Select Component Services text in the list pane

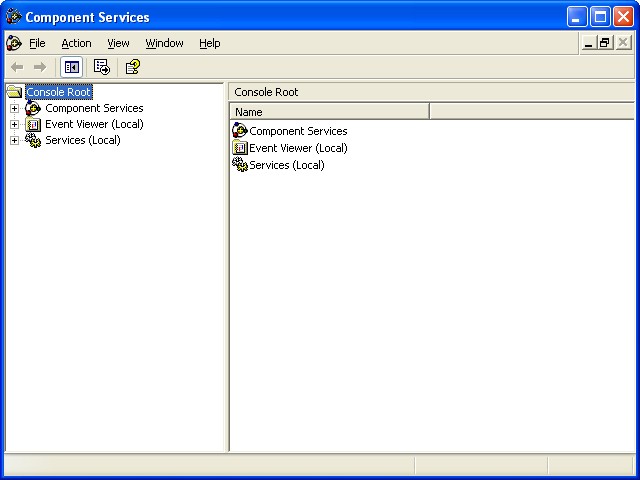click(298, 131)
